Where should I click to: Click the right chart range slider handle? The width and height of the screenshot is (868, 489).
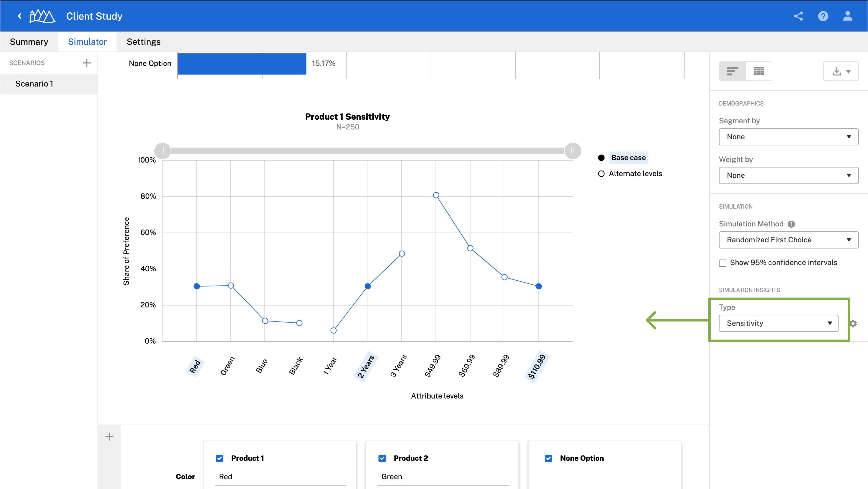[x=573, y=151]
